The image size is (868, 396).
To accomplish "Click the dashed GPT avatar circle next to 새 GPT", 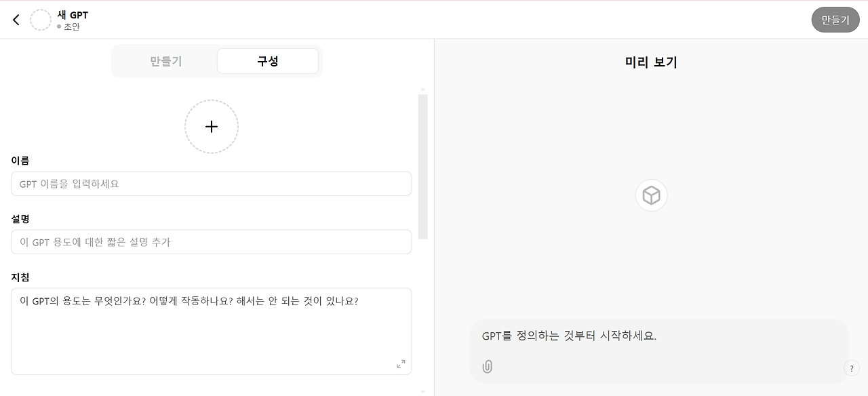I will click(41, 20).
